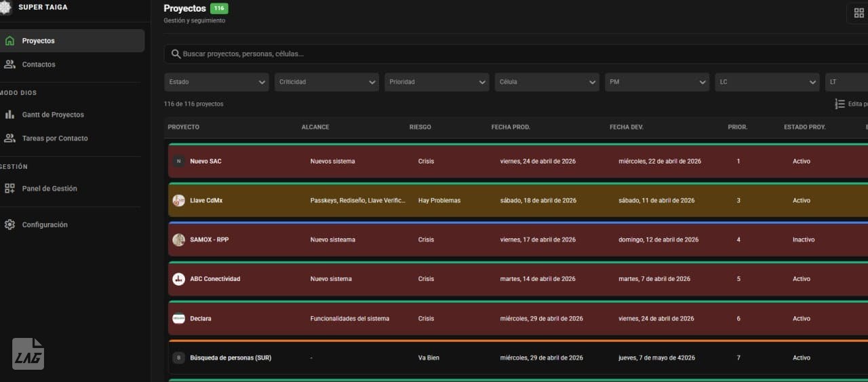Viewport: 868px width, 382px height.
Task: Click the Proyectos home icon in sidebar
Action: click(9, 41)
